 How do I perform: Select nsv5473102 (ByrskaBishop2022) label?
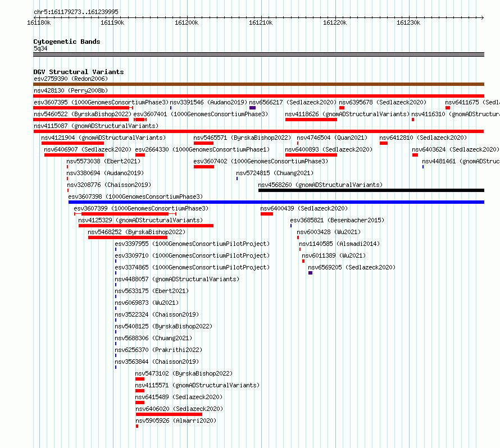point(184,373)
